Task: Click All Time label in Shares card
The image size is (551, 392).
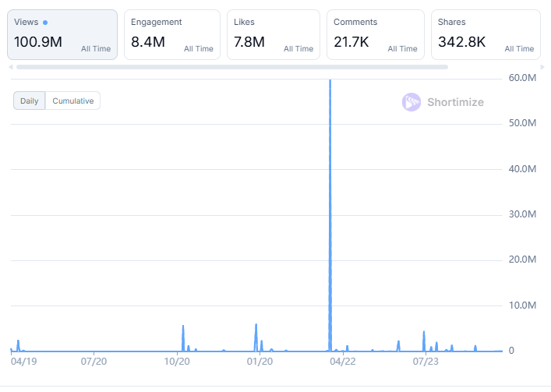Action: [x=519, y=48]
